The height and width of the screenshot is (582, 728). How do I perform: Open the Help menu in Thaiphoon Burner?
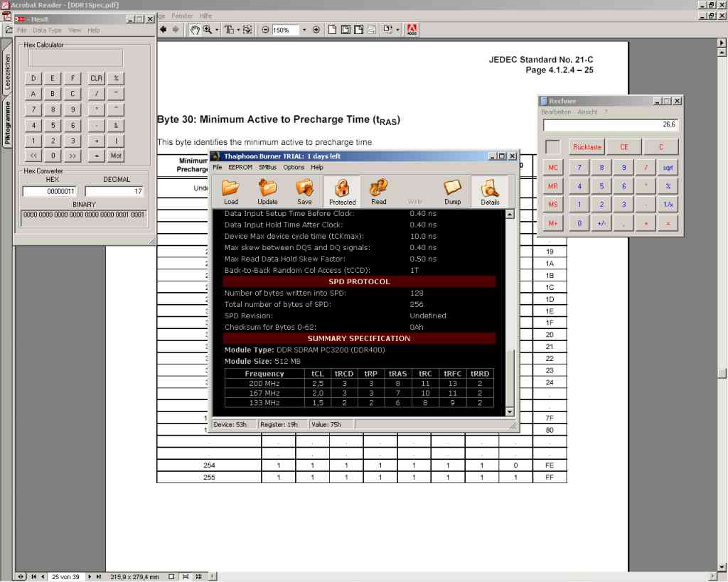pos(317,167)
